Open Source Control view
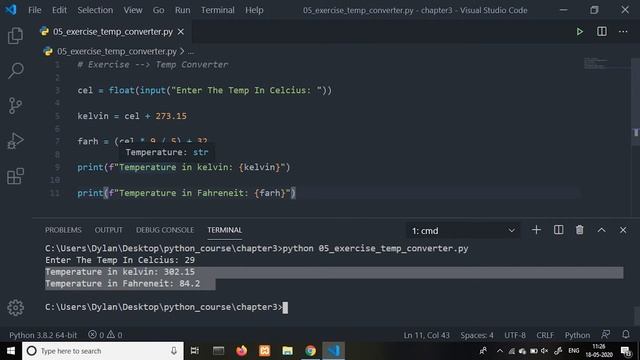 [16, 106]
